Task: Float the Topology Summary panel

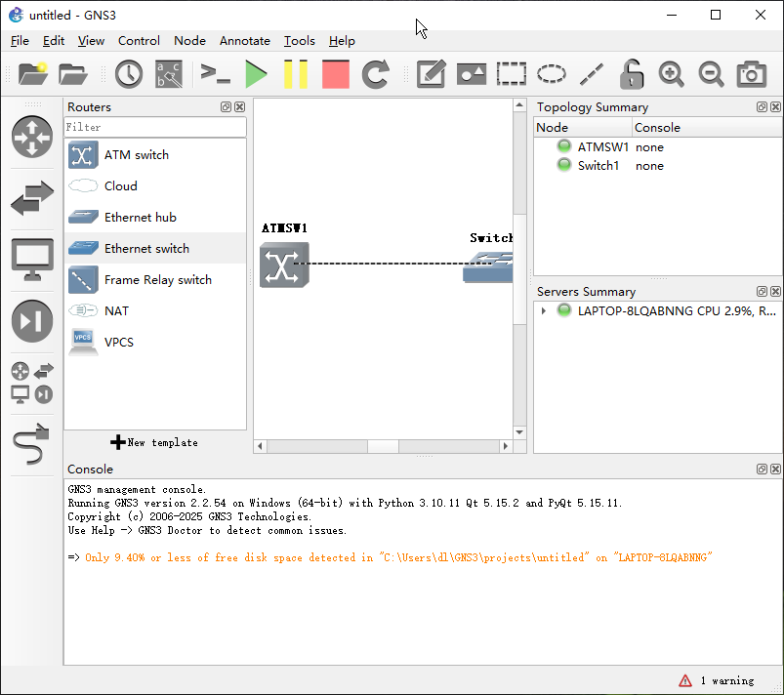Action: click(762, 107)
